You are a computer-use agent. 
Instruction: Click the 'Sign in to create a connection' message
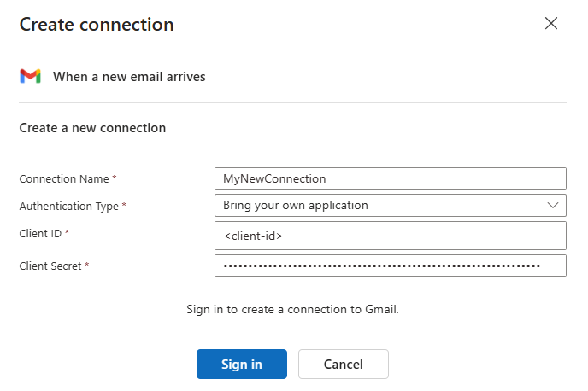[292, 309]
